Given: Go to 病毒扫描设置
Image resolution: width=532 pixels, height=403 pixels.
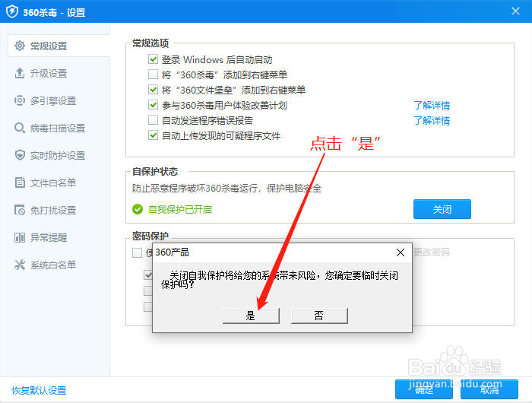Looking at the screenshot, I should pyautogui.click(x=58, y=128).
